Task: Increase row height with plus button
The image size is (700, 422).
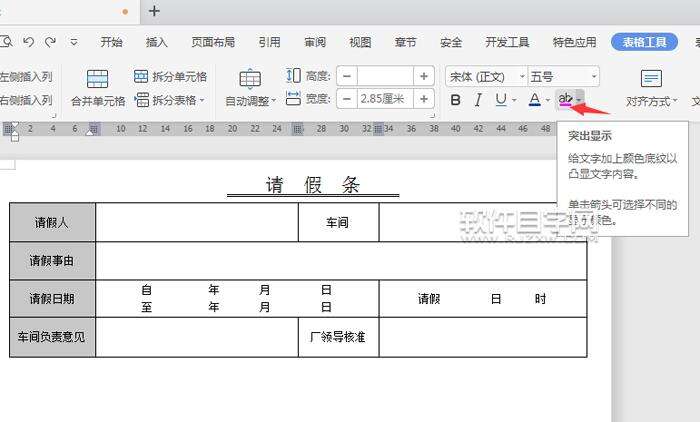Action: [x=424, y=76]
